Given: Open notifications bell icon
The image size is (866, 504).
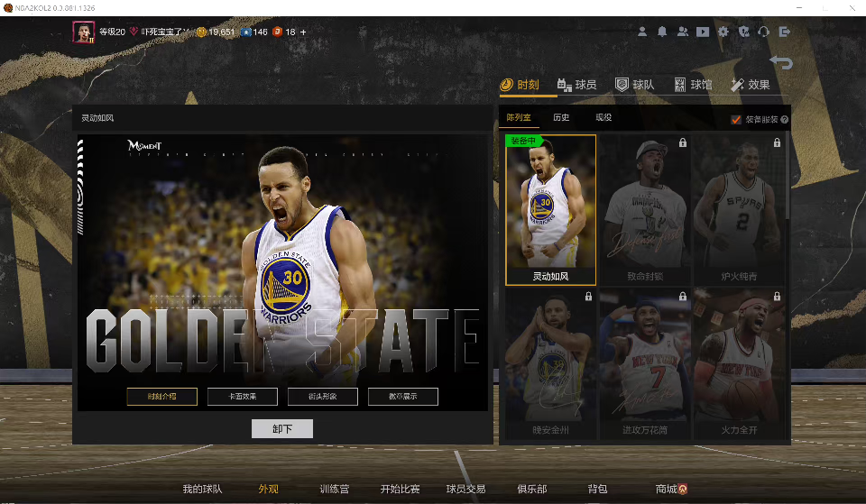Looking at the screenshot, I should tap(662, 32).
